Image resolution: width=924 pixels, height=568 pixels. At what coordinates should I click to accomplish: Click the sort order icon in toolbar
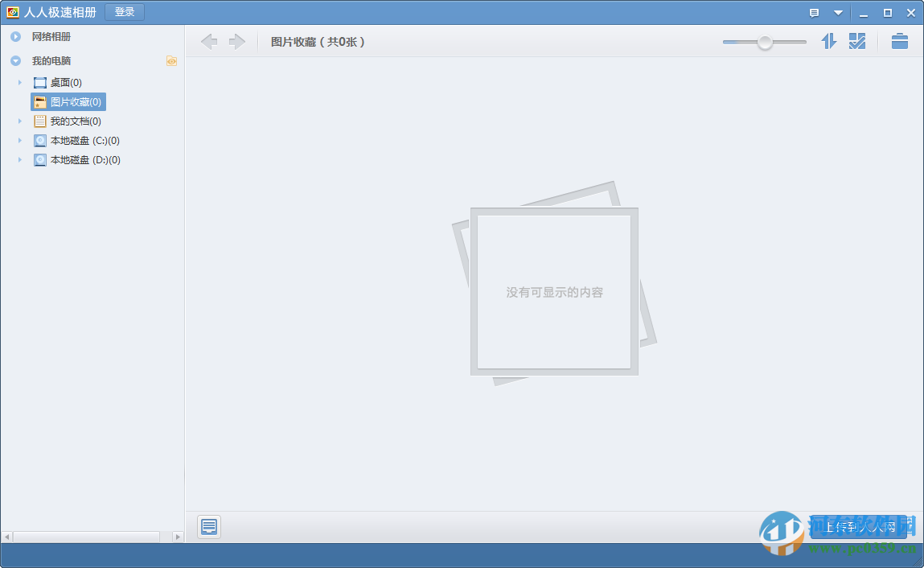tap(828, 41)
